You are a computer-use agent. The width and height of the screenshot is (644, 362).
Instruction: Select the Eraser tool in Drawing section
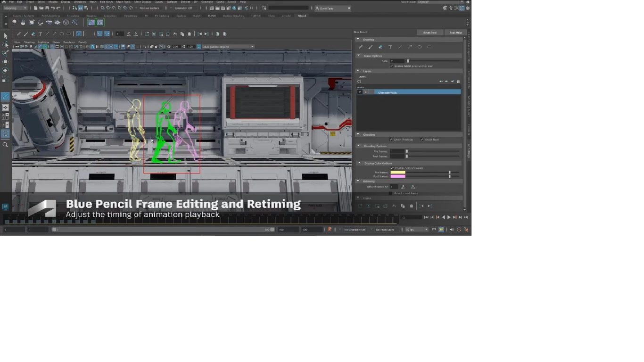pyautogui.click(x=380, y=47)
